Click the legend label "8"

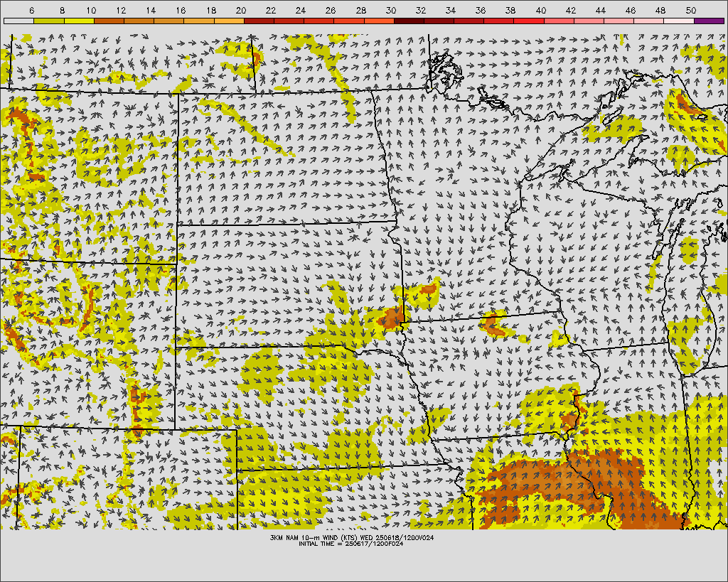tap(63, 10)
